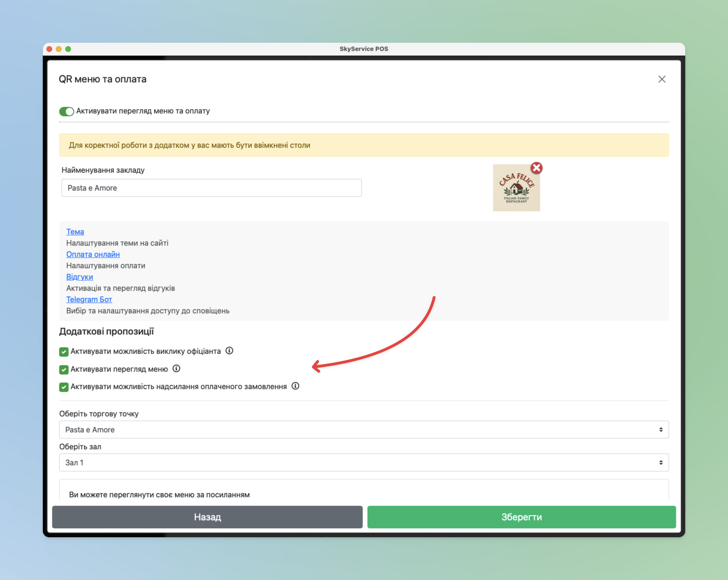Remove the Casa Felice logo with red X
Image resolution: width=728 pixels, height=580 pixels.
tap(536, 168)
